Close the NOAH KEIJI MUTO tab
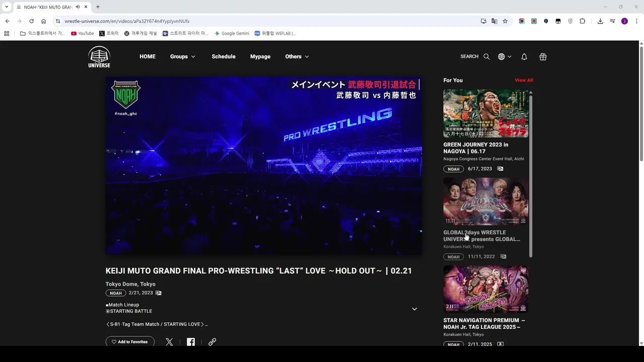This screenshot has width=644, height=362. [86, 7]
